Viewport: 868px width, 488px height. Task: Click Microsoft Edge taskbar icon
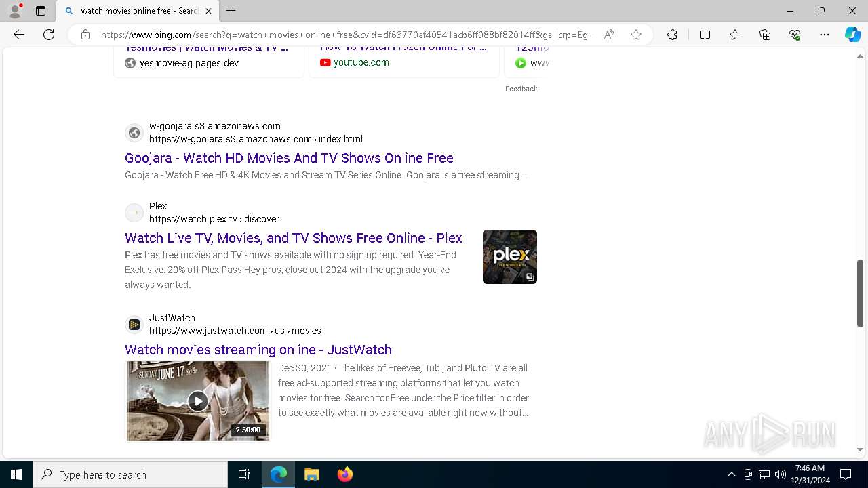279,474
